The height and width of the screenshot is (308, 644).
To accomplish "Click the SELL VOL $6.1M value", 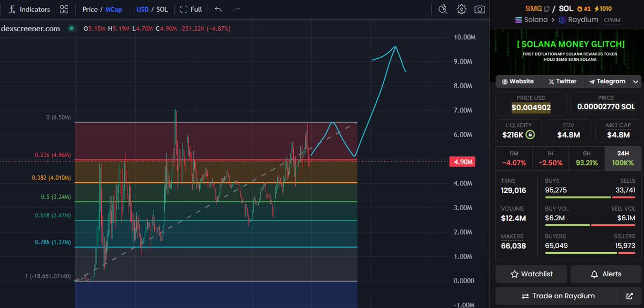I will (627, 218).
